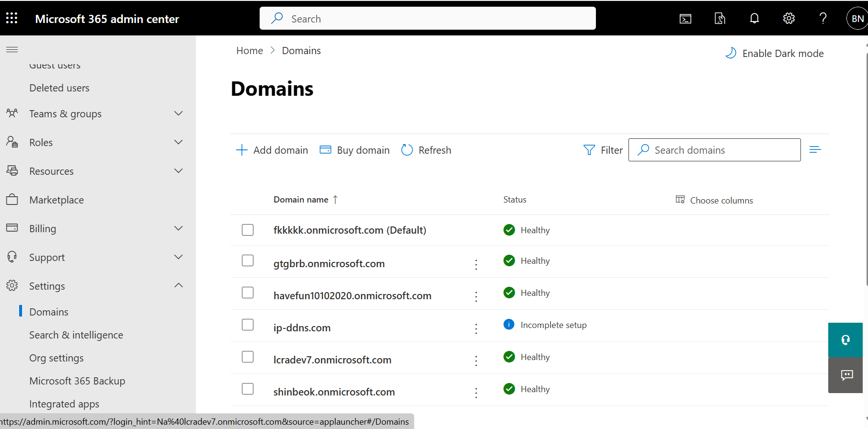868x429 pixels.
Task: Open more actions for shinbeok.onmicrosoft.com
Action: coord(476,393)
